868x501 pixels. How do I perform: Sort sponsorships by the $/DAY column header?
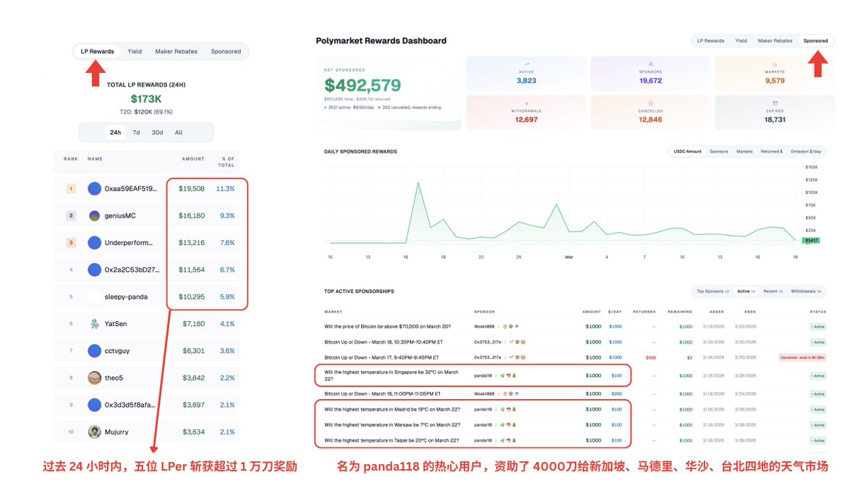(x=615, y=312)
